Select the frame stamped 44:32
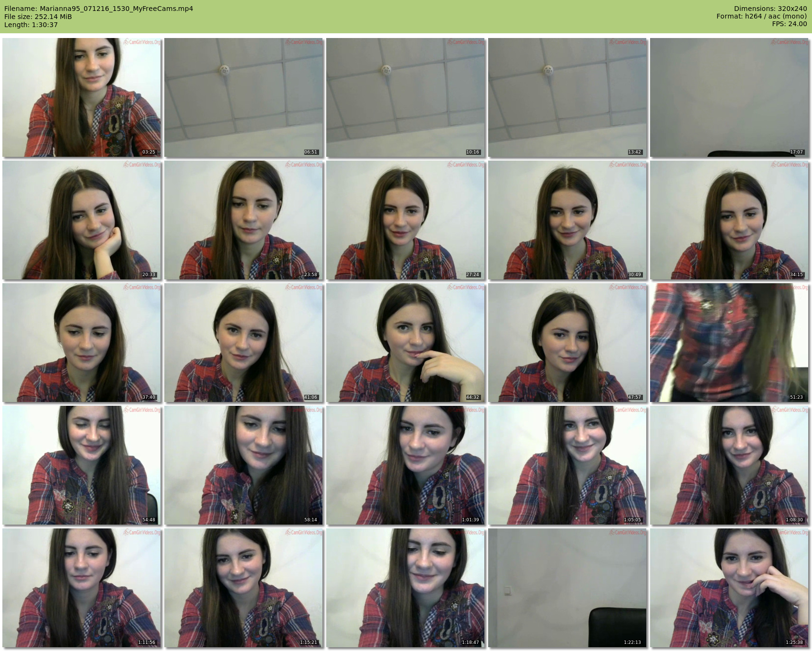 [406, 343]
